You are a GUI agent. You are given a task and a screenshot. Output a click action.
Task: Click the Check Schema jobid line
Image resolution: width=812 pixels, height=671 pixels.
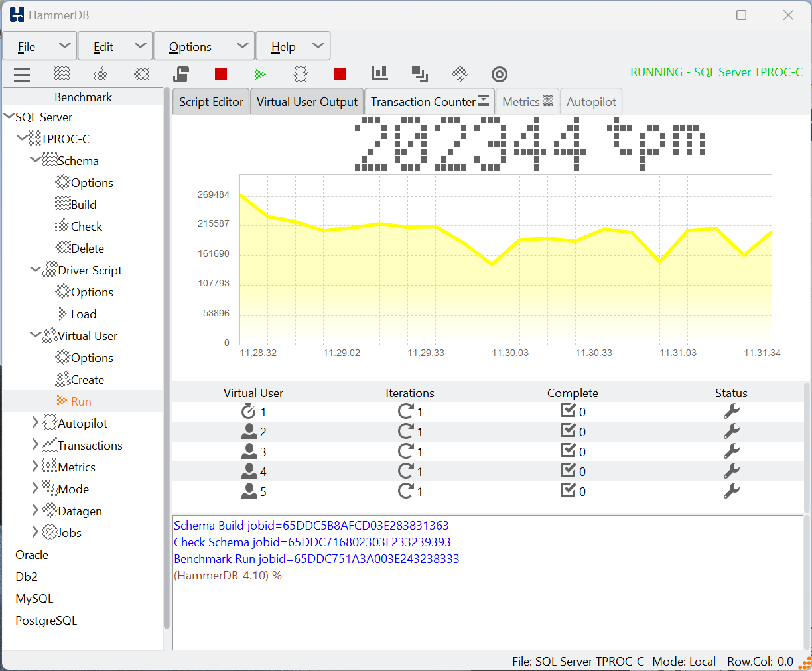tap(312, 542)
